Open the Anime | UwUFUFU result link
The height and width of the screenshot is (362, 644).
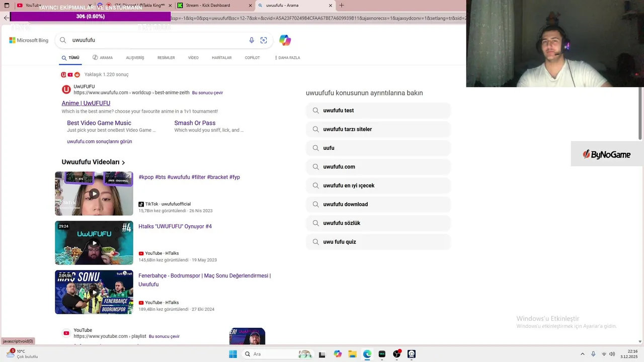click(86, 103)
